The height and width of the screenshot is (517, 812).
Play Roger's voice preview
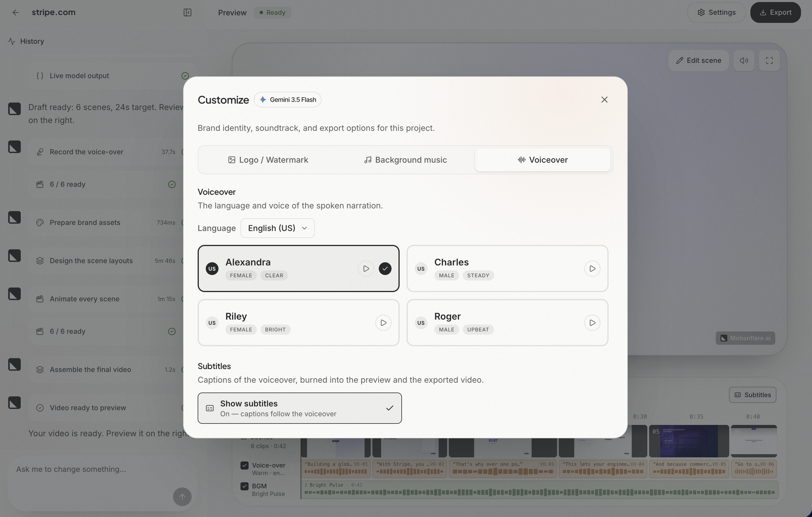pos(592,323)
